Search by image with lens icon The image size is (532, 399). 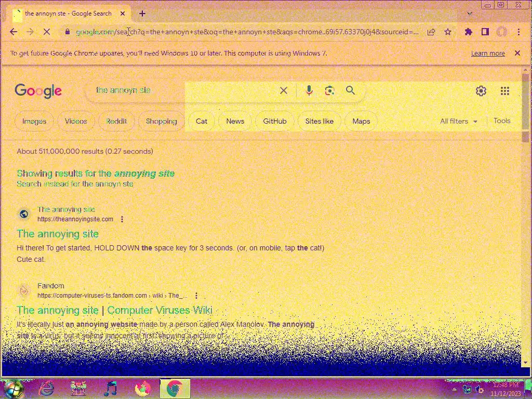[329, 90]
